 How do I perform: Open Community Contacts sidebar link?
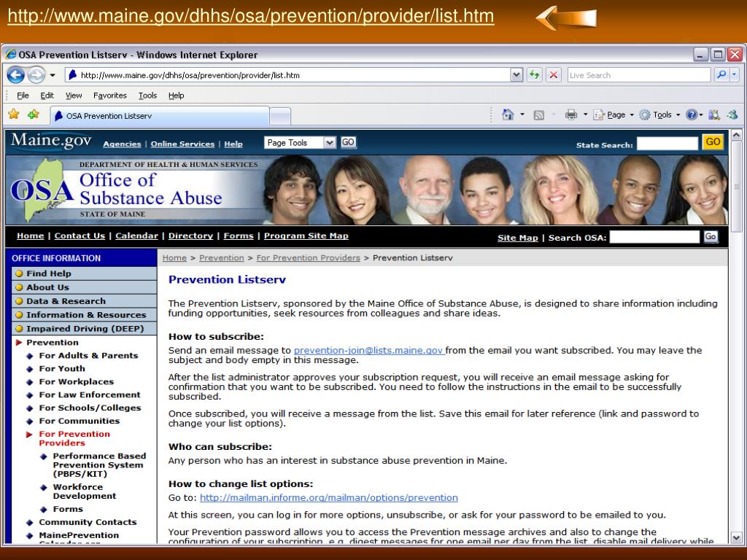coord(88,522)
